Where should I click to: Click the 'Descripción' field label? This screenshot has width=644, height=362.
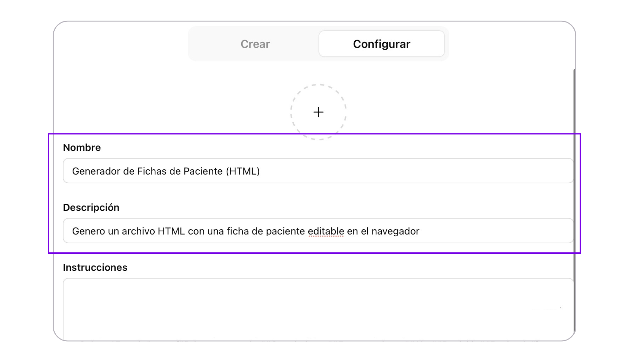91,207
